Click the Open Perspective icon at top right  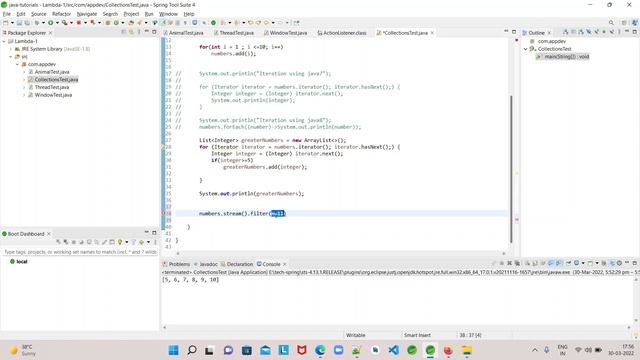[x=624, y=23]
